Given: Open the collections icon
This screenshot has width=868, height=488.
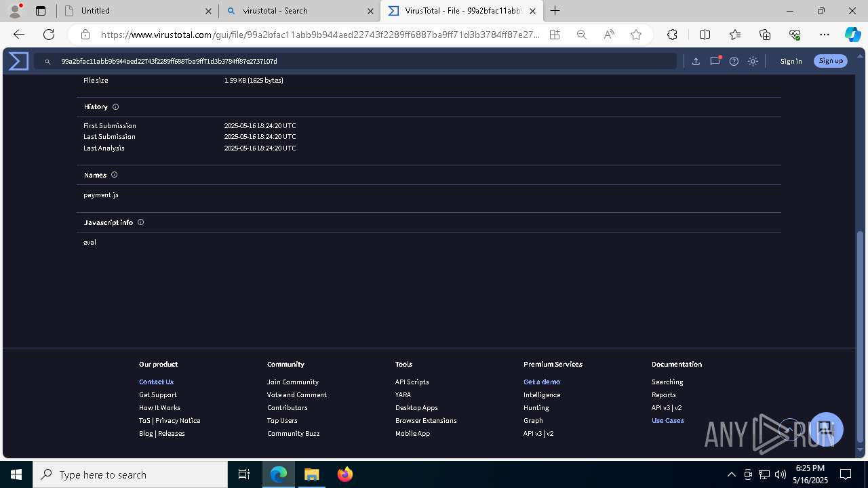Looking at the screenshot, I should pyautogui.click(x=765, y=35).
